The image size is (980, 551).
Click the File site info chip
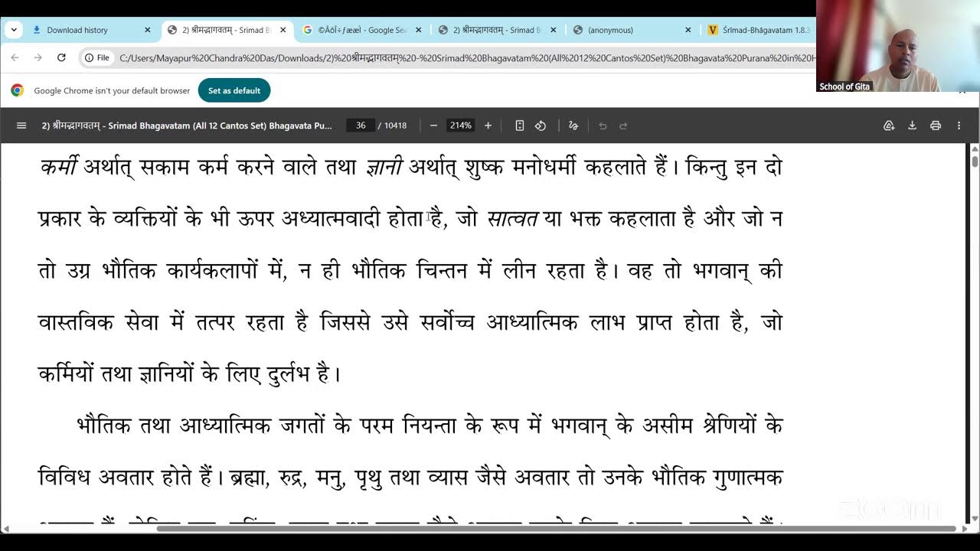97,57
